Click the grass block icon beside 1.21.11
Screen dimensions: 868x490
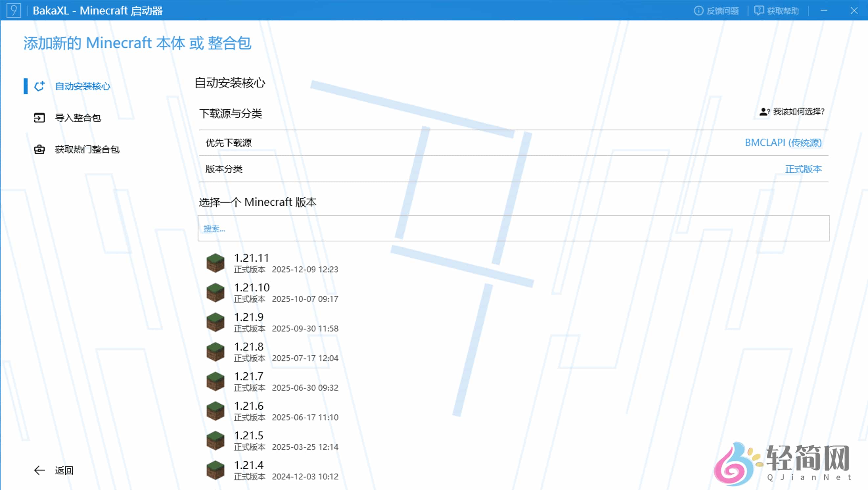pos(215,263)
